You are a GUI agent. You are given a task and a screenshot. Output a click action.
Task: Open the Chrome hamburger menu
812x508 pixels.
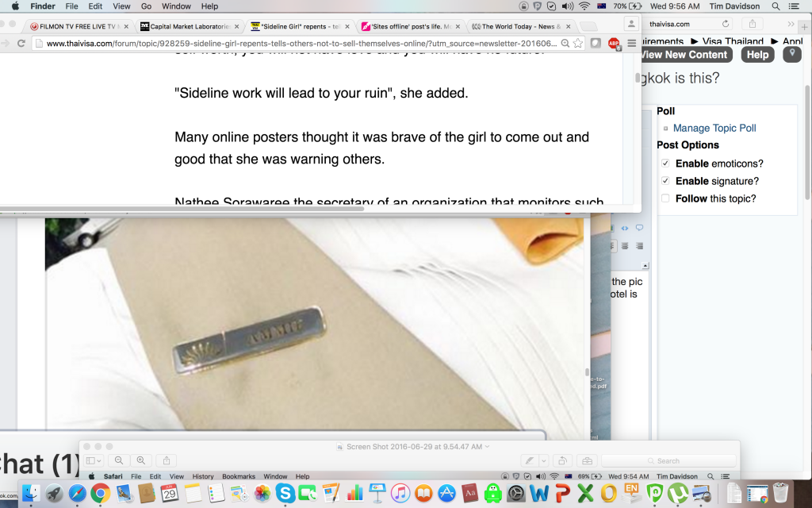[x=632, y=44]
